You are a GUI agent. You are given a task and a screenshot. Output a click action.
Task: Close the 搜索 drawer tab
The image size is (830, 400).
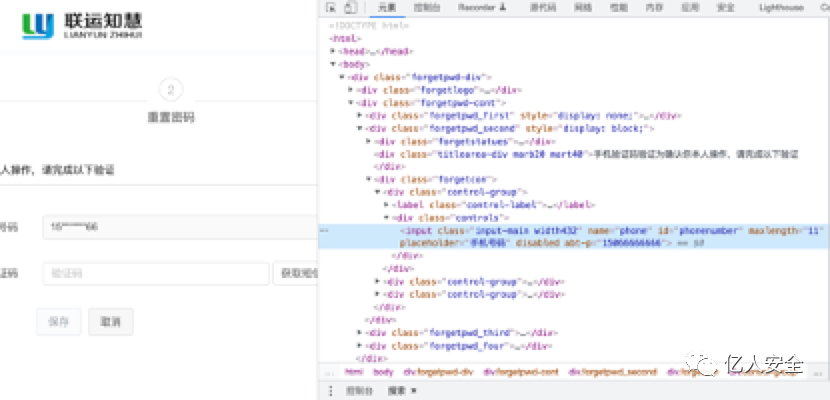tap(413, 390)
